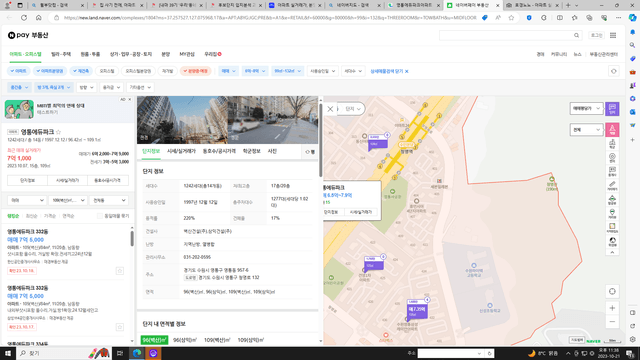Expand the 사용승인일 filter dropdown
Viewport: 640px width, 360px height.
322,71
